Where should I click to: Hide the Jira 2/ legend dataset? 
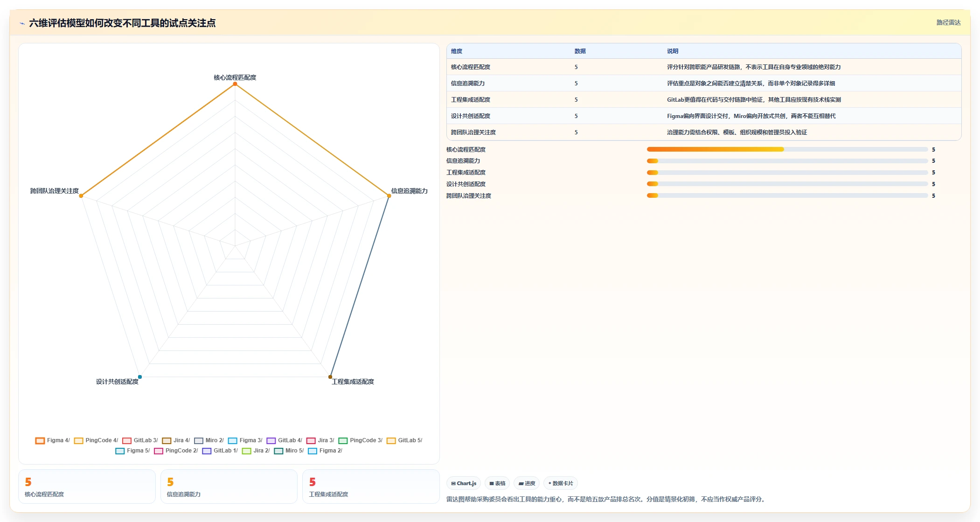tap(256, 451)
